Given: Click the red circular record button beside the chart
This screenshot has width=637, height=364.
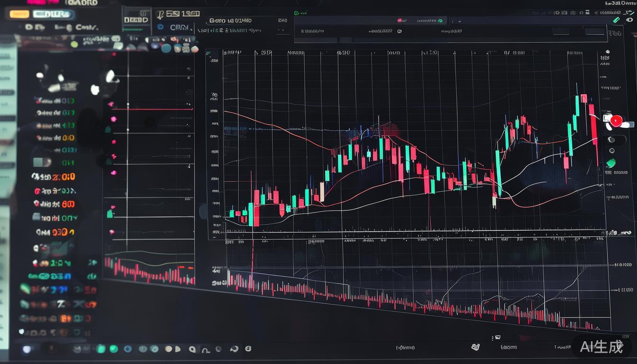Looking at the screenshot, I should [615, 121].
